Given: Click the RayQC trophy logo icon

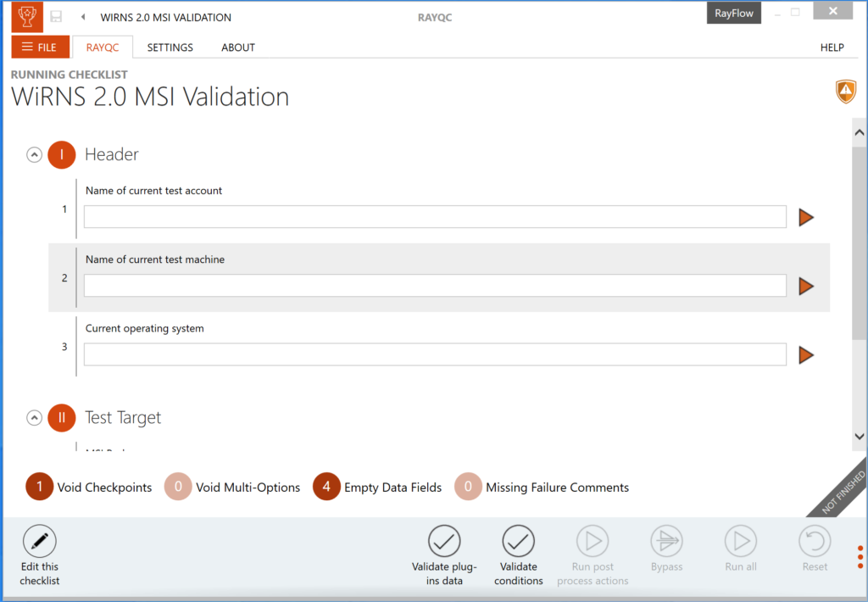Looking at the screenshot, I should click(x=27, y=17).
